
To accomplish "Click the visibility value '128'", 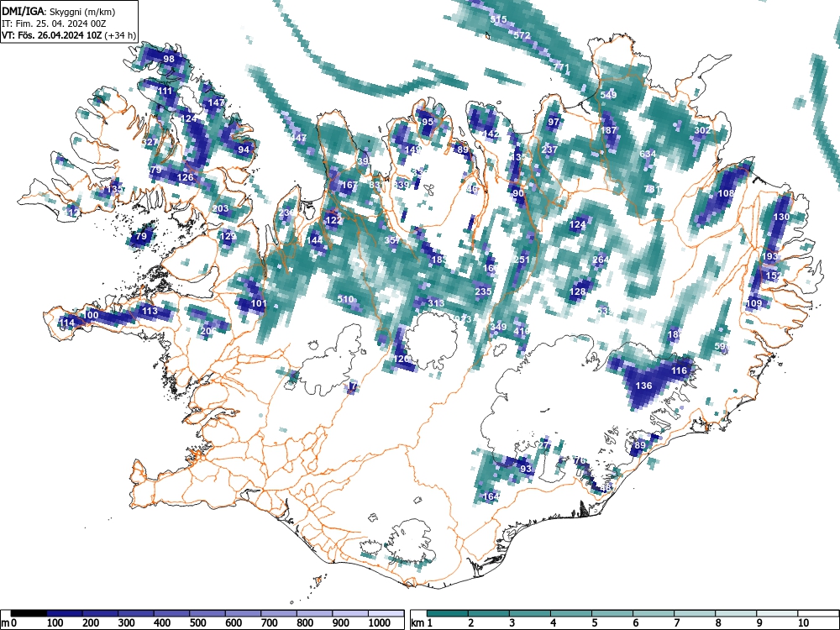I will coord(578,291).
